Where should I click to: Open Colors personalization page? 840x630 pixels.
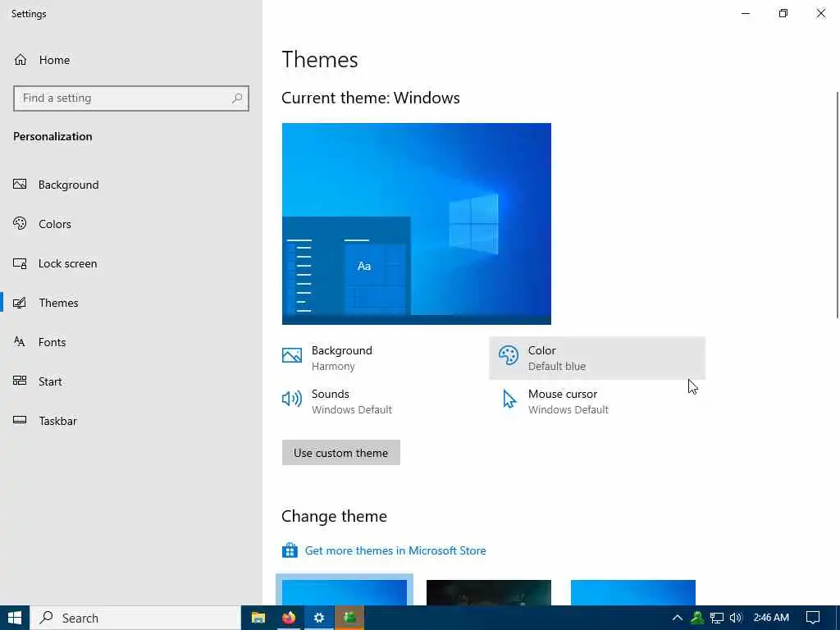point(131,223)
